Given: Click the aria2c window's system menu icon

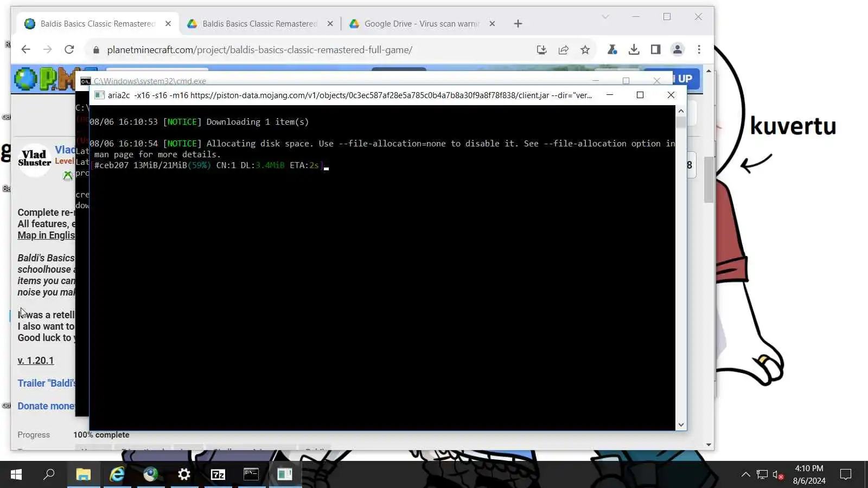Looking at the screenshot, I should (99, 95).
